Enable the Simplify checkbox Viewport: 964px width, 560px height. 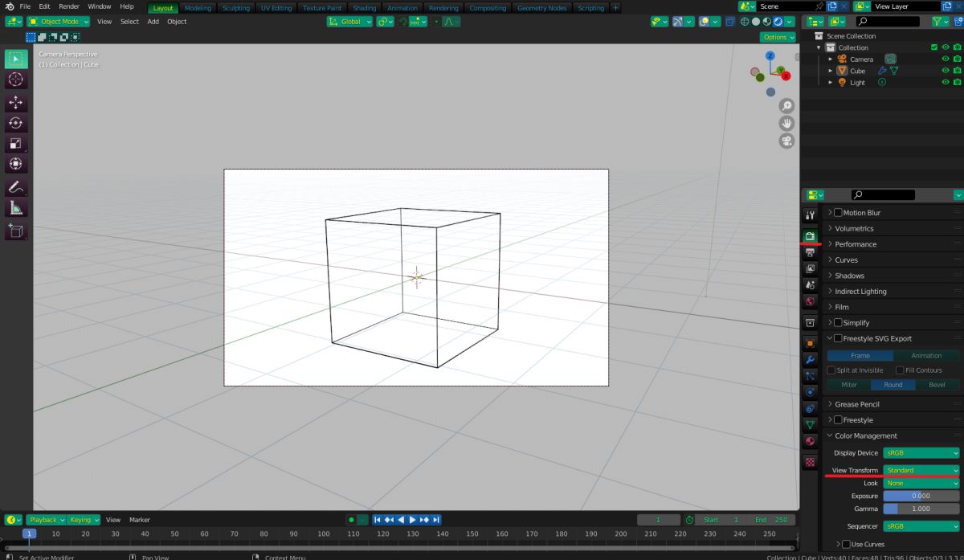pos(838,323)
